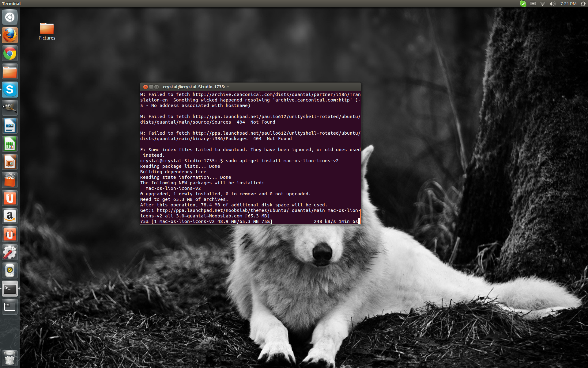Launch Google Chrome browser
Image resolution: width=588 pixels, height=368 pixels.
click(10, 54)
